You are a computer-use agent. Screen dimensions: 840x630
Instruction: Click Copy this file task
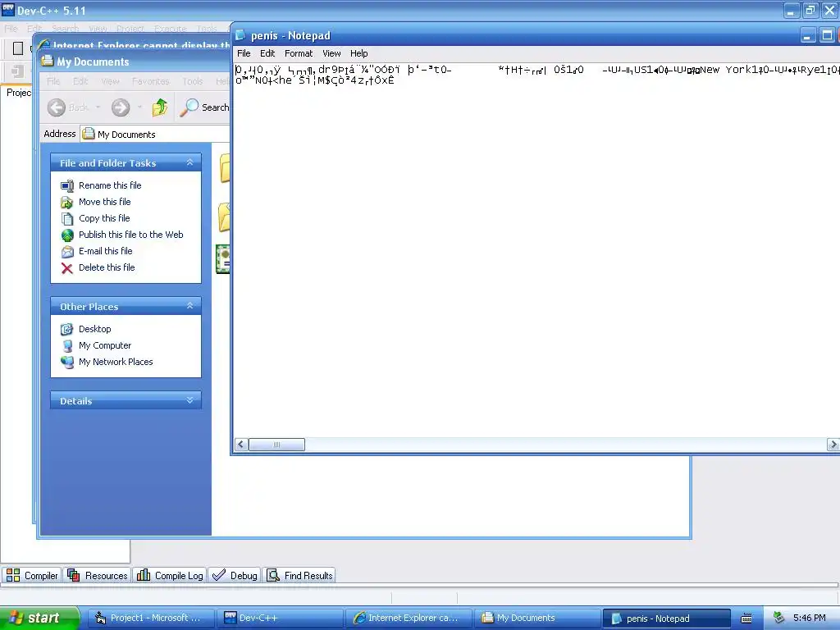(x=104, y=218)
